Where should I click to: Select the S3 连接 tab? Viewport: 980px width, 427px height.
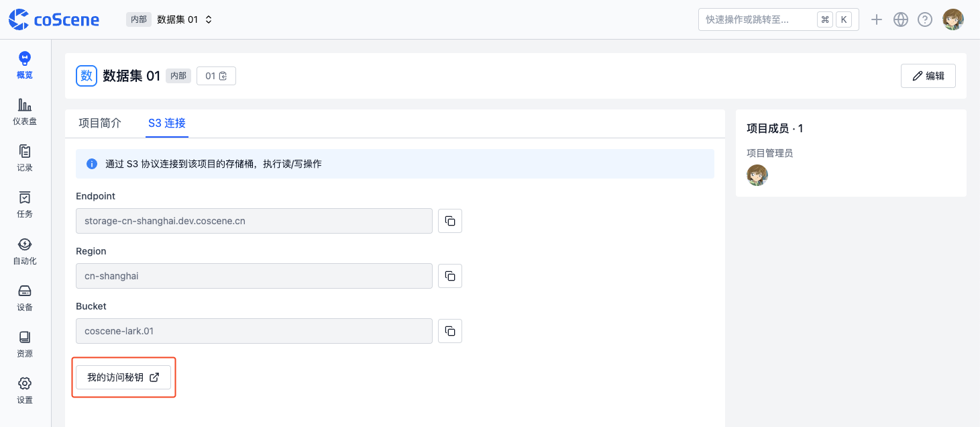click(x=167, y=124)
